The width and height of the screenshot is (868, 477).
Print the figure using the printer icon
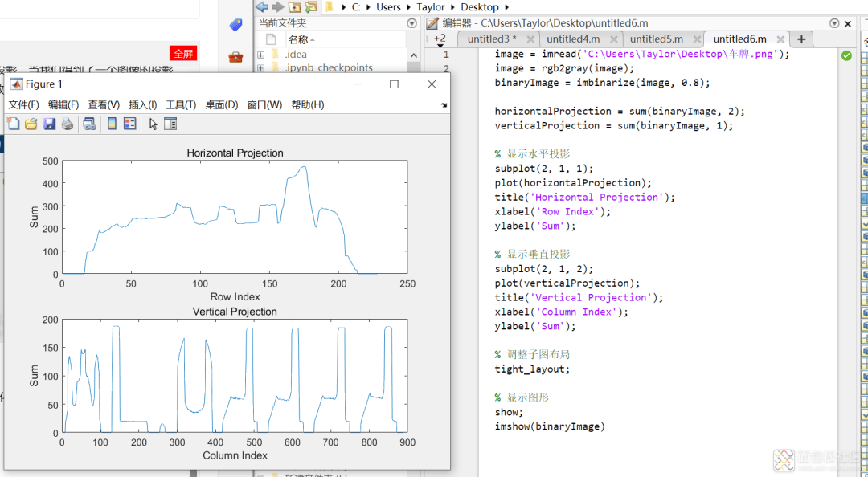pyautogui.click(x=67, y=124)
